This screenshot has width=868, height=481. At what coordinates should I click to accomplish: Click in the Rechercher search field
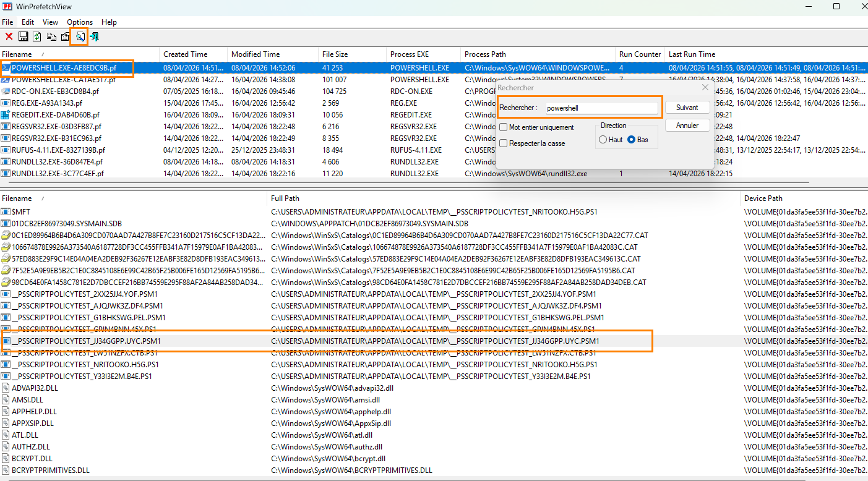(x=601, y=108)
